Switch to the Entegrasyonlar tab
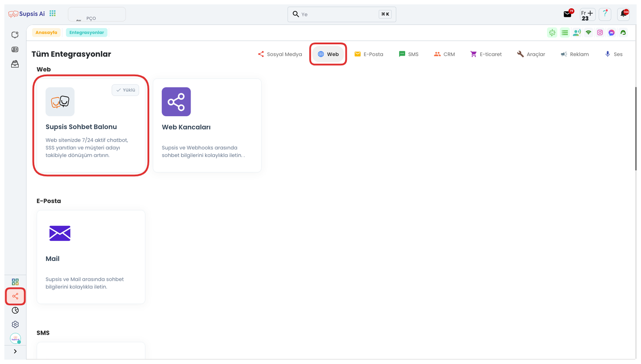 [86, 32]
